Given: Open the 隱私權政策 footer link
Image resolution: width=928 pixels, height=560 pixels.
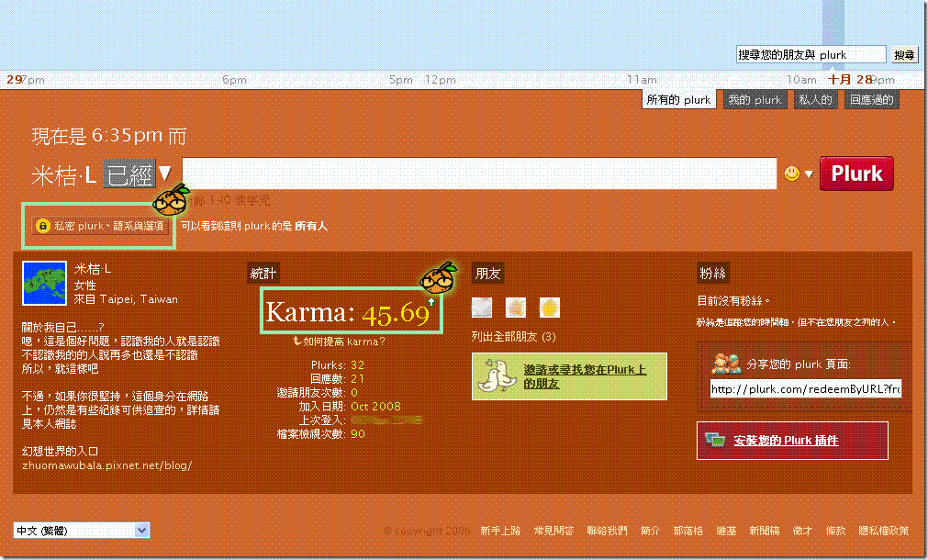Looking at the screenshot, I should (884, 531).
